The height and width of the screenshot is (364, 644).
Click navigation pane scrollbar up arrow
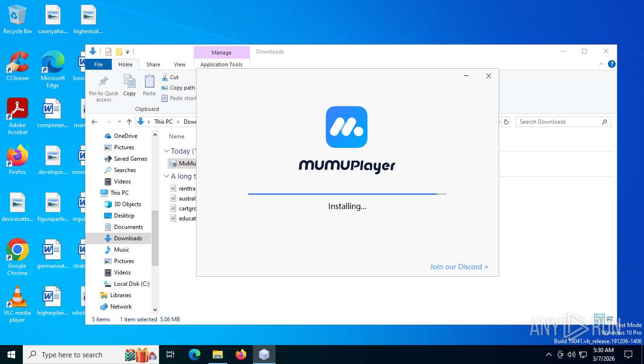(155, 135)
